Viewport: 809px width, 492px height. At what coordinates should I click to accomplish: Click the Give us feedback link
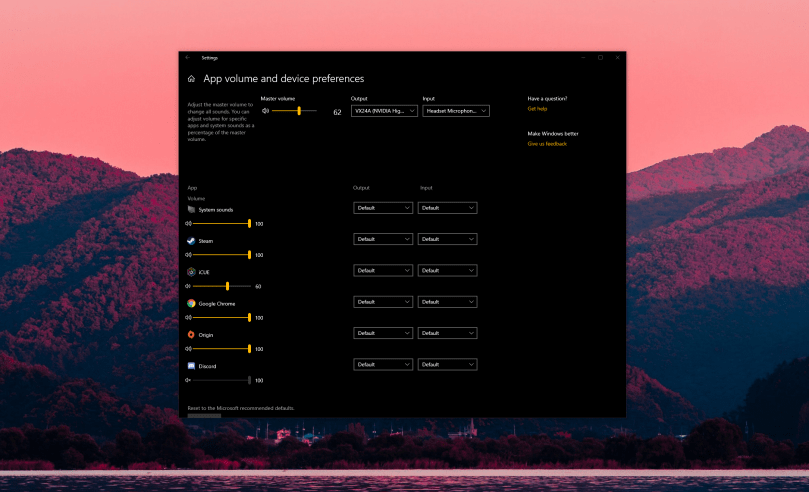(547, 144)
